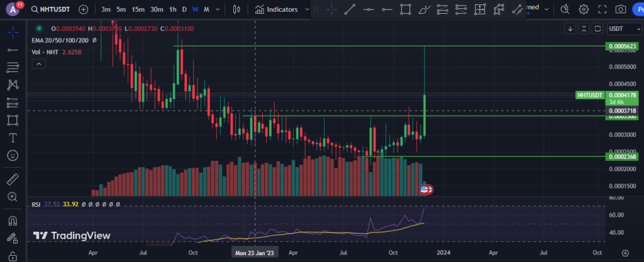Viewport: 644px width, 262px height.
Task: Switch to the 3m timeframe
Action: pyautogui.click(x=106, y=9)
